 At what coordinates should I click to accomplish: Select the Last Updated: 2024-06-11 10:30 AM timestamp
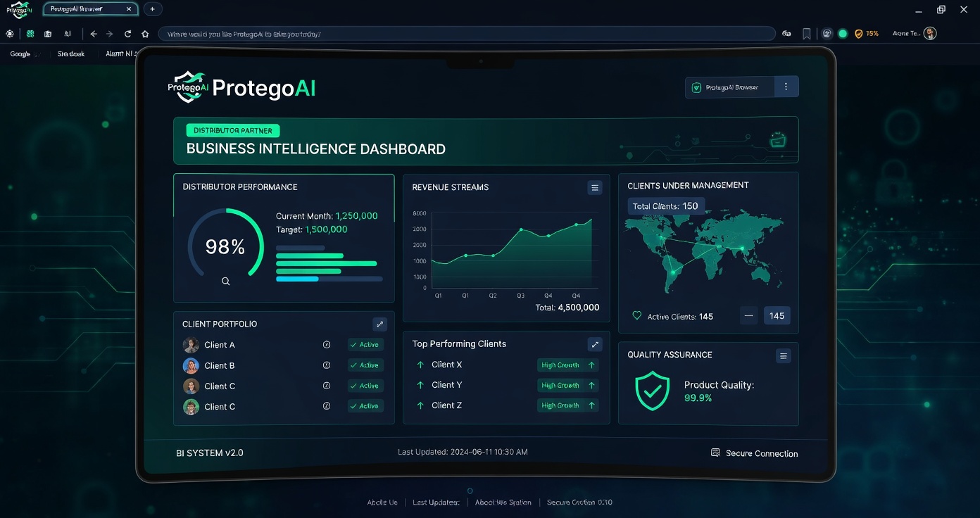tap(463, 452)
